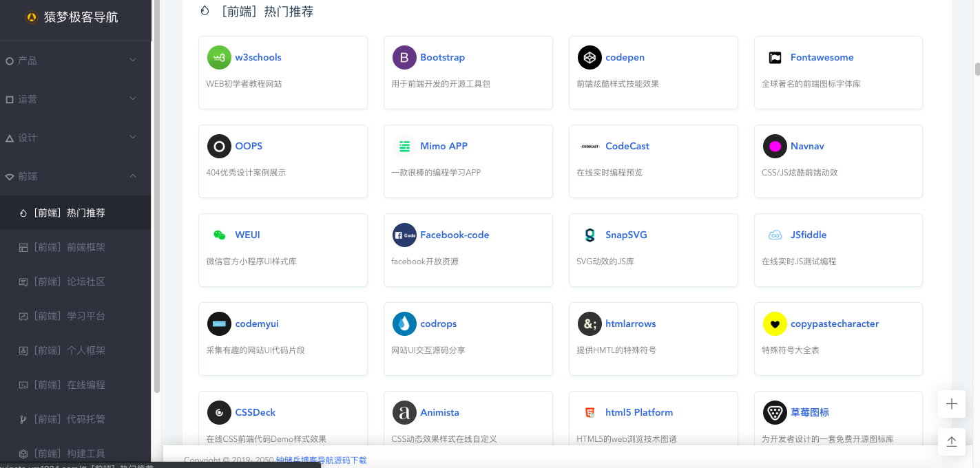The height and width of the screenshot is (468, 980).
Task: Open the Fontawesome title link
Action: click(822, 58)
